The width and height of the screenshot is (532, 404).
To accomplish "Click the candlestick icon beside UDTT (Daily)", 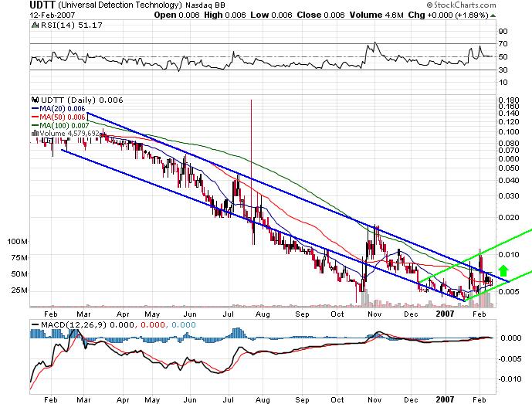I will 35,100.
